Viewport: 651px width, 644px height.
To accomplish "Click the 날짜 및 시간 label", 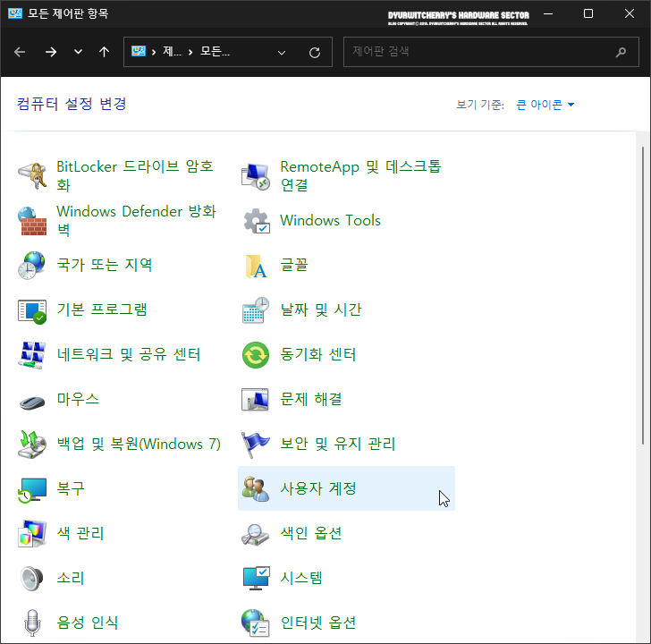I will point(321,309).
